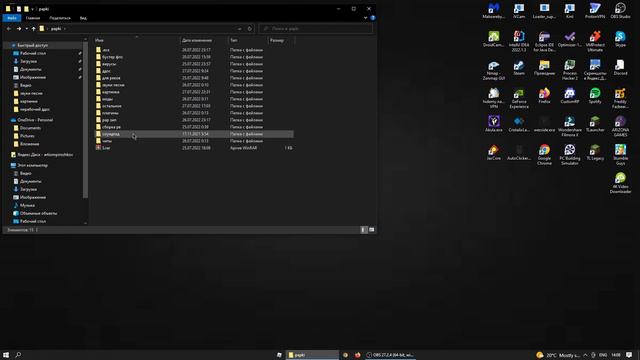Open Музыка under This PC in sidebar
Screen dimensions: 640x360
point(27,205)
